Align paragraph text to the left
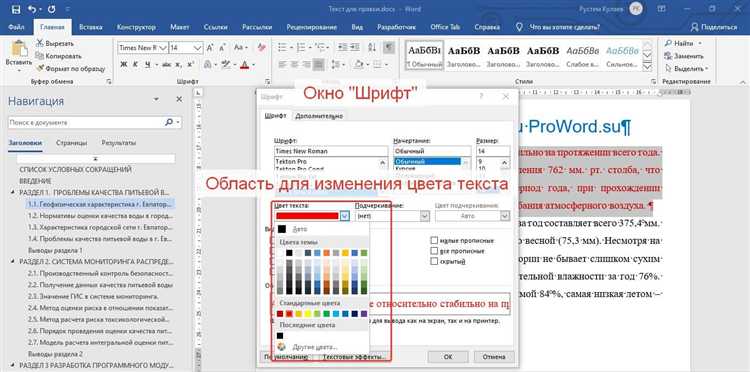This screenshot has height=372, width=750. click(x=282, y=65)
